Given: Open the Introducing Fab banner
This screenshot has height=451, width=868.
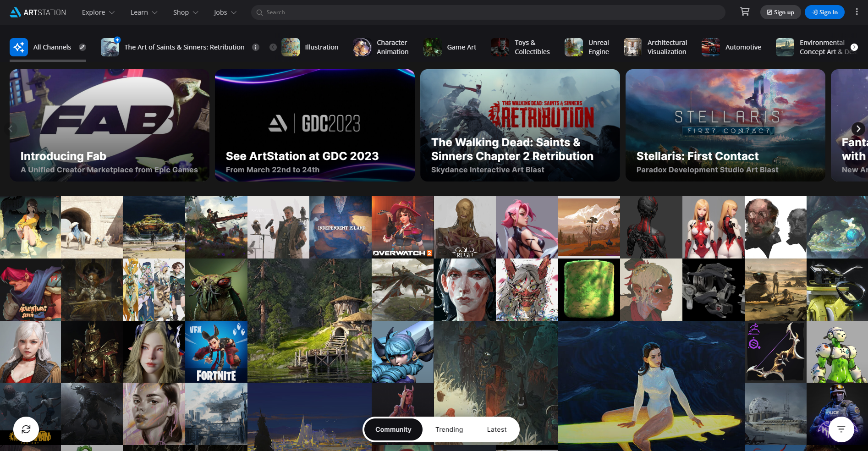Looking at the screenshot, I should pyautogui.click(x=110, y=125).
